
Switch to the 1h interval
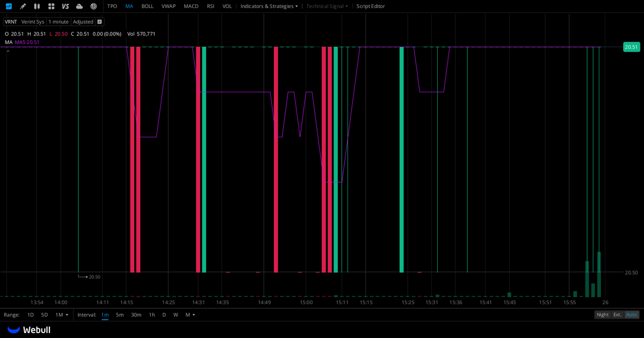[152, 314]
